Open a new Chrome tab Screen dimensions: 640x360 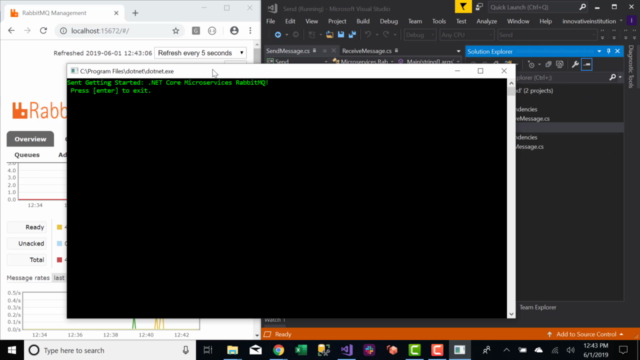pyautogui.click(x=135, y=13)
